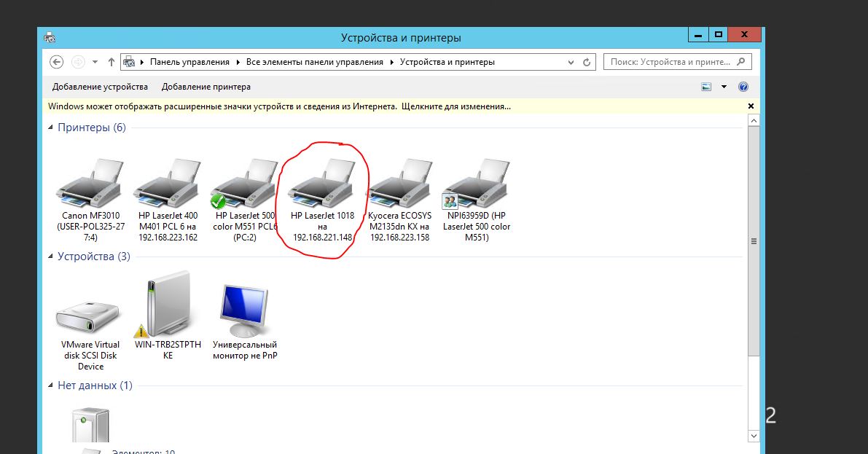This screenshot has height=454, width=868.
Task: Click the scrollbar down arrow
Action: point(754,437)
